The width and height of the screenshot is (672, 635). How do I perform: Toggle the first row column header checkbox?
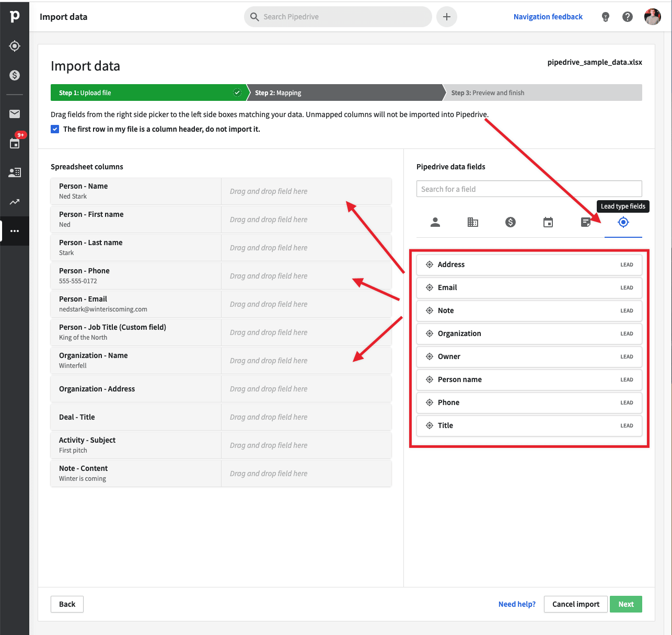coord(55,129)
